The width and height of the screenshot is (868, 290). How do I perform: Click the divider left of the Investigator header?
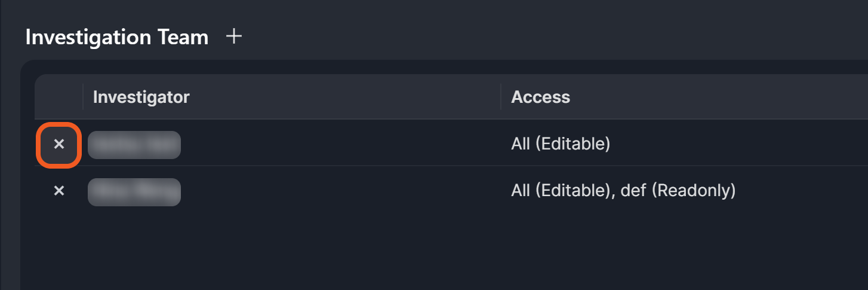pos(82,97)
